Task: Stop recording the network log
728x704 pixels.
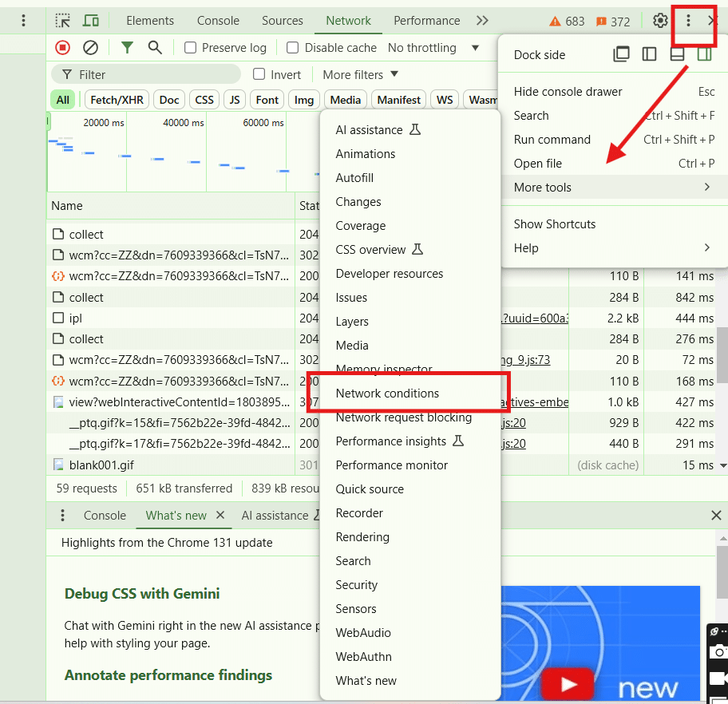Action: tap(63, 48)
